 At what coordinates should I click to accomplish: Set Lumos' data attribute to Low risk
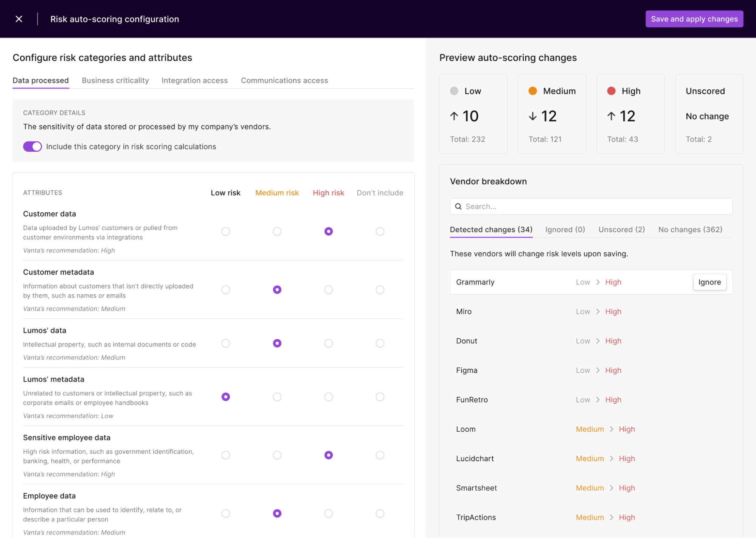pos(225,343)
